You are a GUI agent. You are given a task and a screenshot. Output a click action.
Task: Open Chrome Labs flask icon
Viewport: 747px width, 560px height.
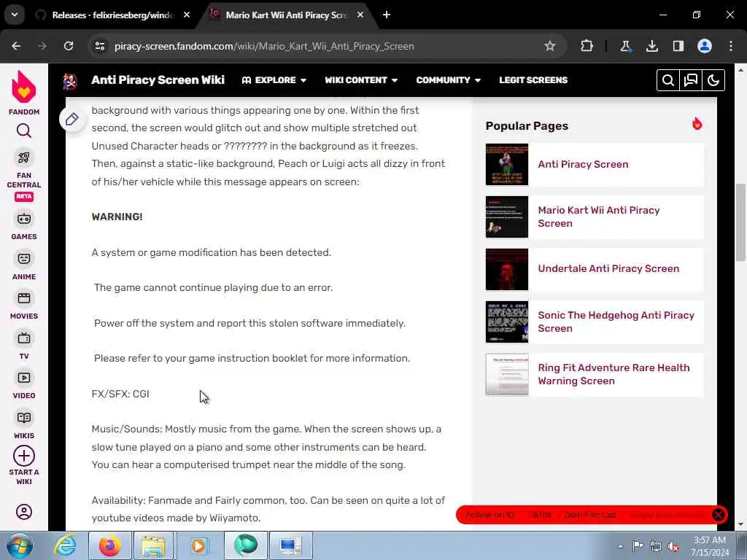click(x=625, y=46)
